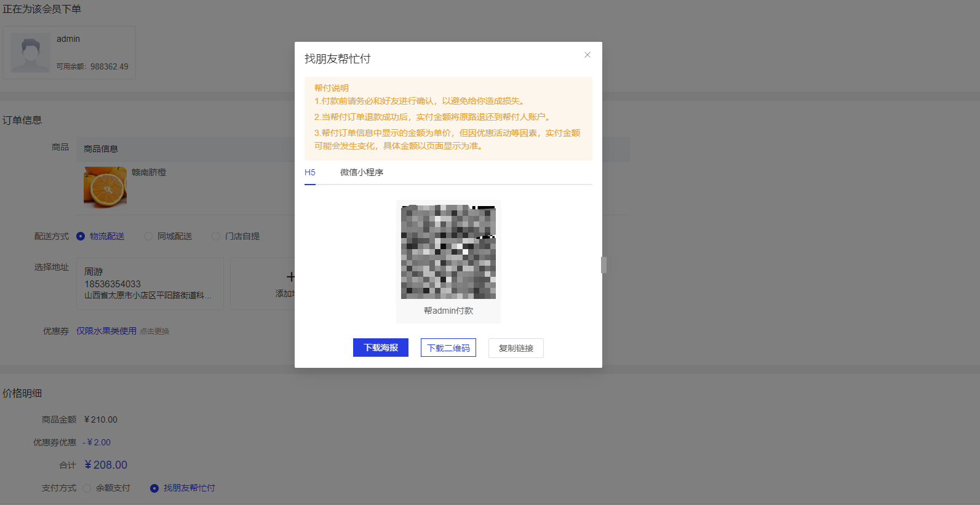
Task: Click the 赣南脐橙 product name
Action: coord(149,173)
